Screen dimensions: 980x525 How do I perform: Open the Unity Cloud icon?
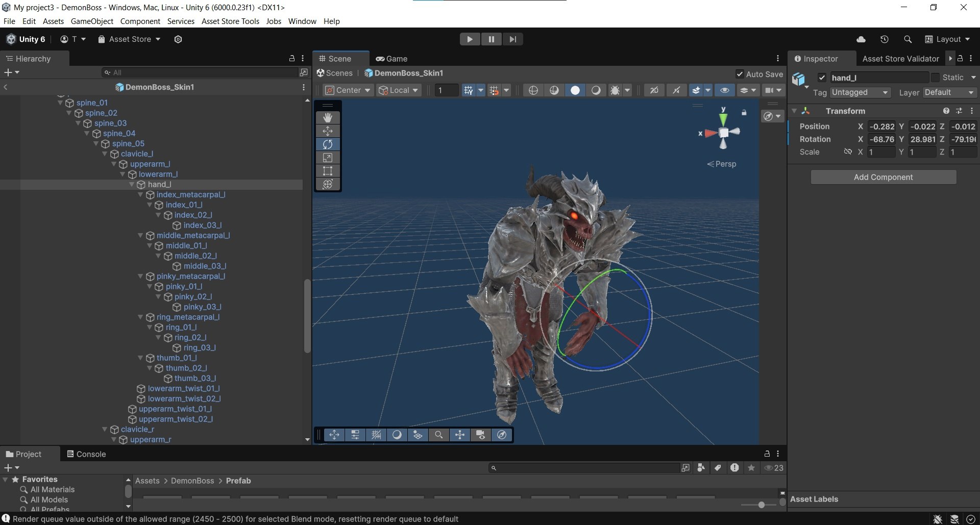tap(861, 39)
